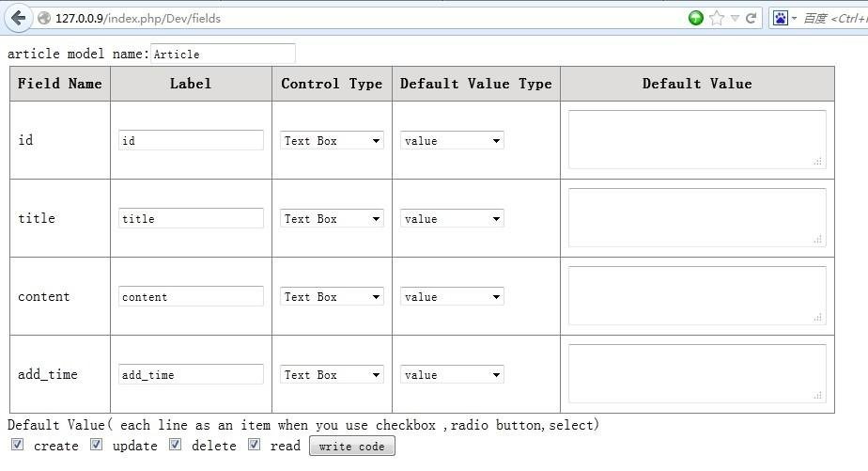
Task: Reload the page with the refresh icon
Action: click(752, 18)
